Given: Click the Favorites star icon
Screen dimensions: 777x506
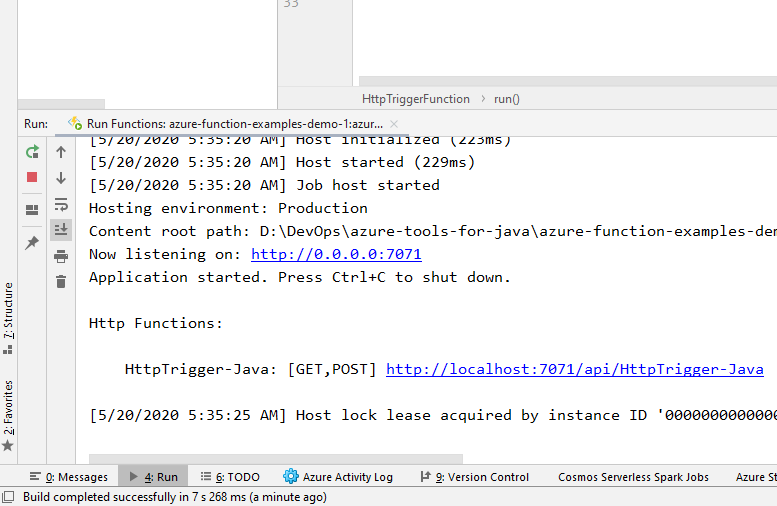Looking at the screenshot, I should tap(8, 446).
